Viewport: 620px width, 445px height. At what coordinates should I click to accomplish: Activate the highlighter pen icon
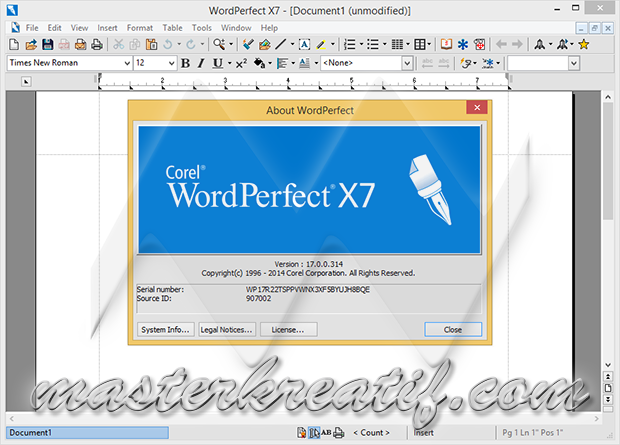click(321, 44)
